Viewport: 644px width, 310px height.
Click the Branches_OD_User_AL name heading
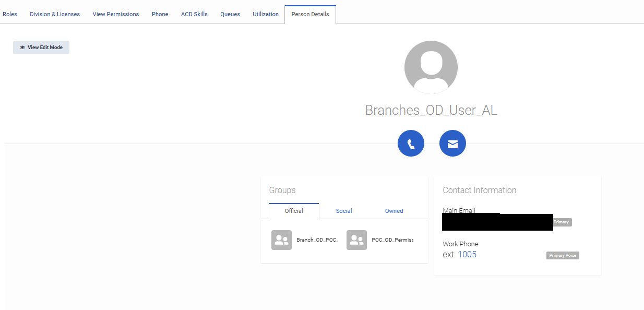coord(431,111)
